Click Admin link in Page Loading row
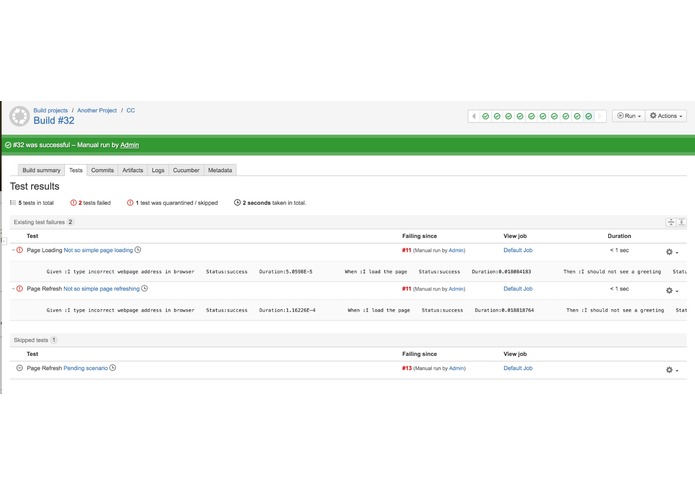The width and height of the screenshot is (695, 494). [456, 250]
